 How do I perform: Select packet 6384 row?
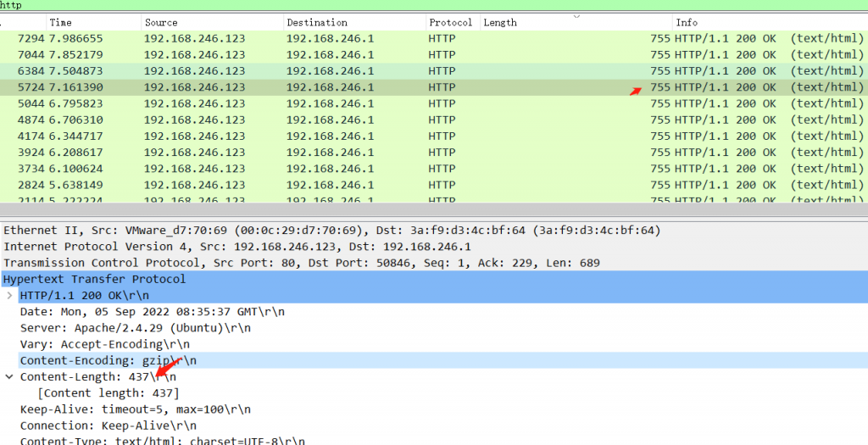(x=434, y=71)
